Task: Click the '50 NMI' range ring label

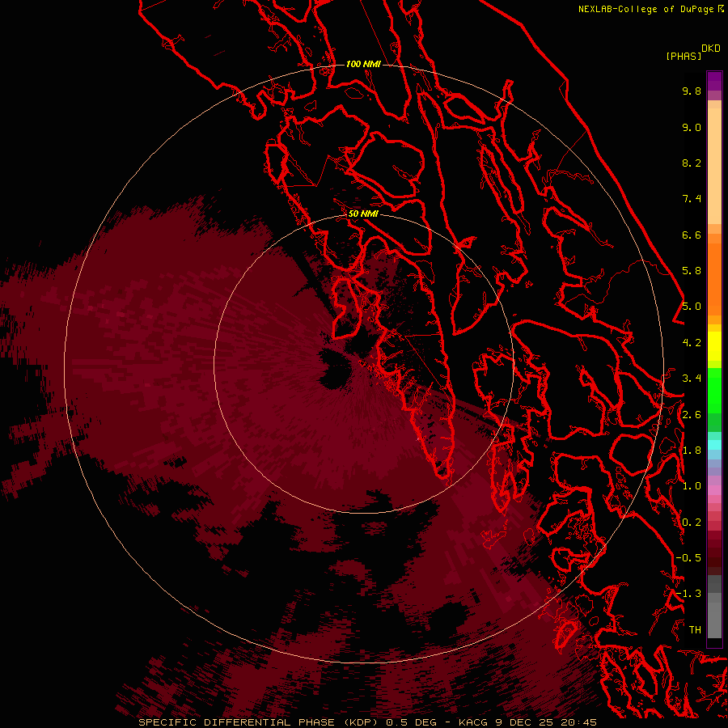Action: [x=363, y=214]
